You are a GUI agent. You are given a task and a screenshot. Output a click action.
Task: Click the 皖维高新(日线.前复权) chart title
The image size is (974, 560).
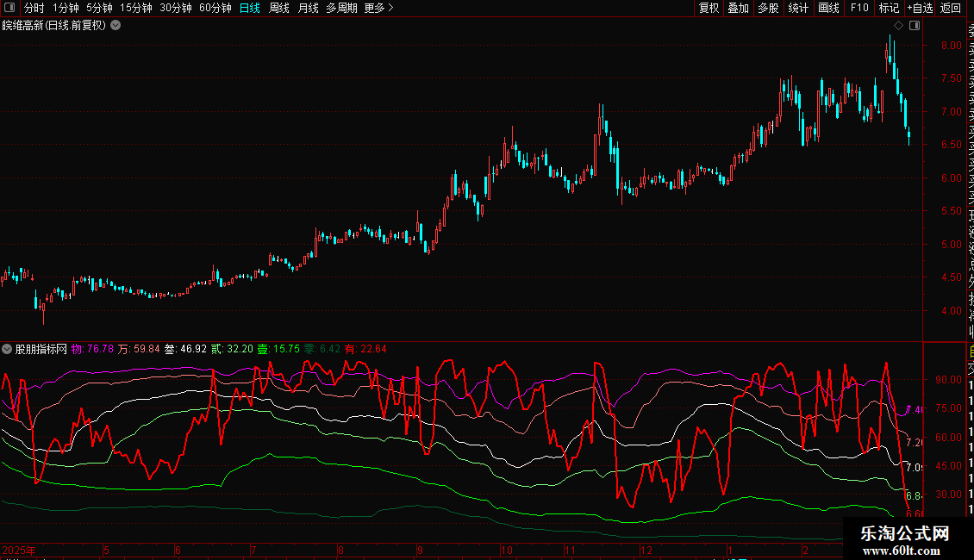click(54, 26)
